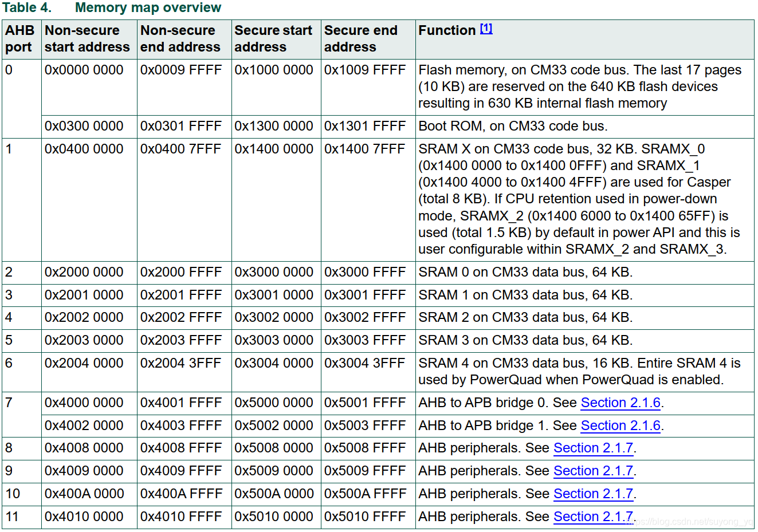This screenshot has width=758, height=532.
Task: Click the 'Memory map overview' title
Action: pyautogui.click(x=148, y=7)
